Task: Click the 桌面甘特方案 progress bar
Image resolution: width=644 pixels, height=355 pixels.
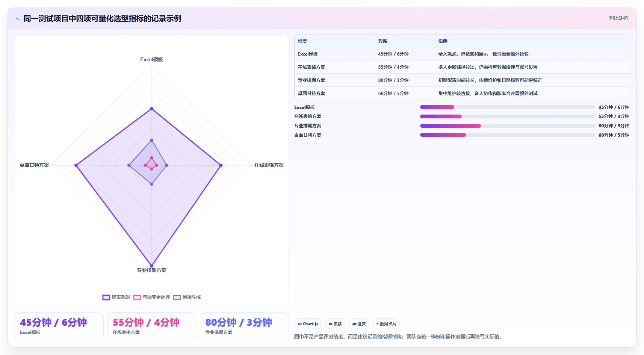Action: (508, 135)
